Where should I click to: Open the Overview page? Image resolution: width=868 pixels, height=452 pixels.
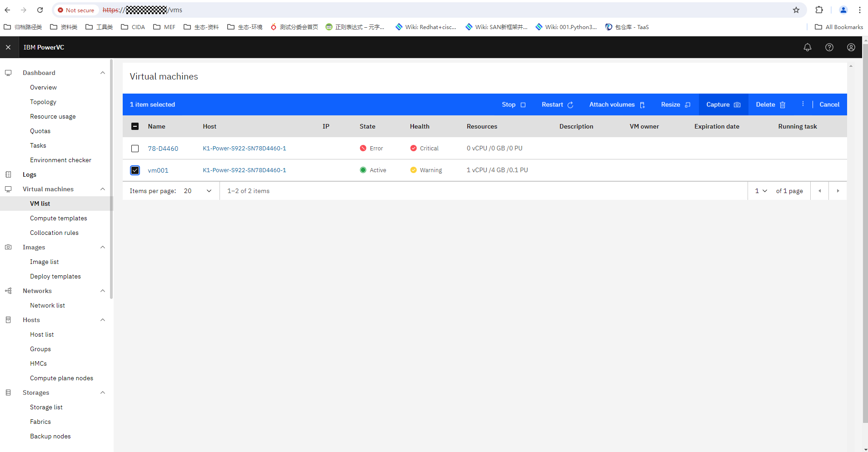pos(44,87)
